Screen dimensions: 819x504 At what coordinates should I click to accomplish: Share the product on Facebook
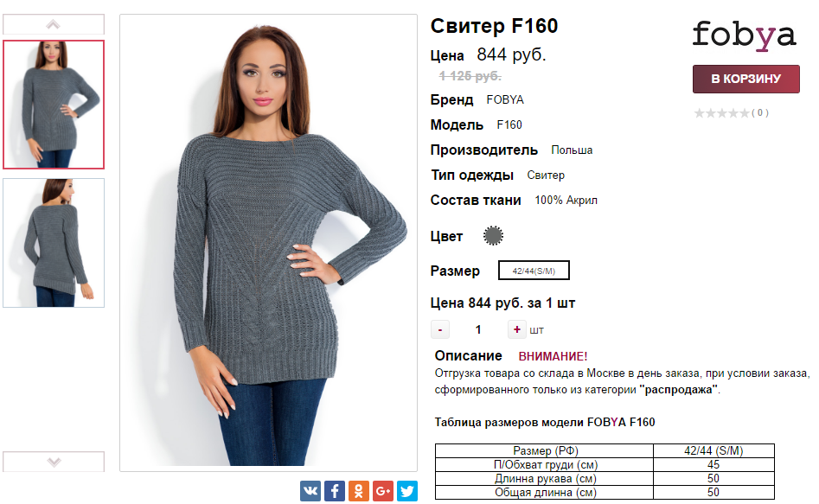[x=335, y=491]
